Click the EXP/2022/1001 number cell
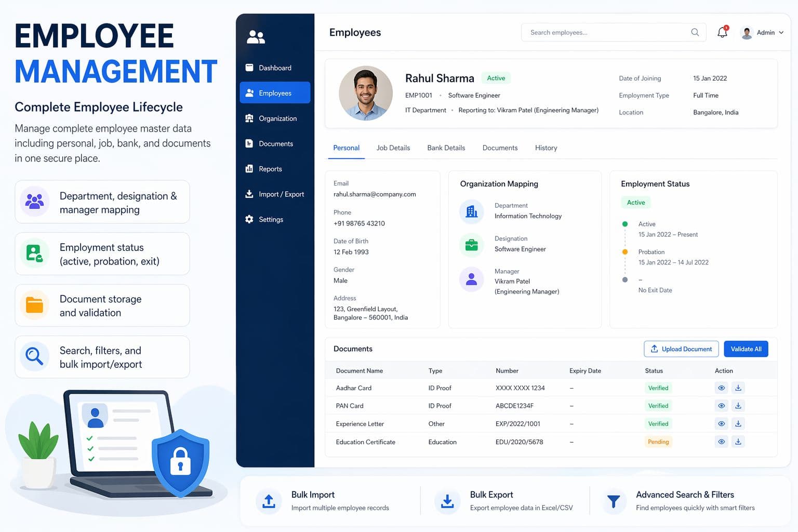 (x=518, y=424)
